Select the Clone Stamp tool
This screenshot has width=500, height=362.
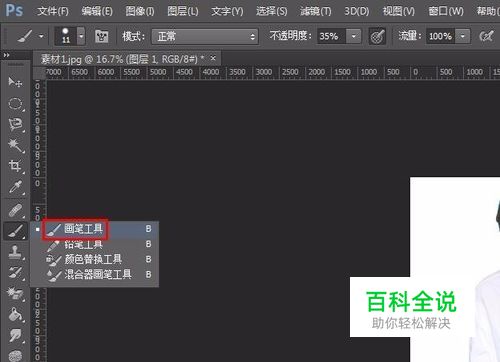[x=15, y=252]
